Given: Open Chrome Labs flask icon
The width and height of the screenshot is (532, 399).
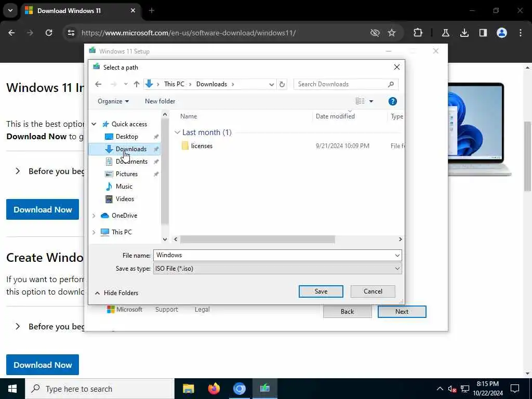Looking at the screenshot, I should click(445, 33).
